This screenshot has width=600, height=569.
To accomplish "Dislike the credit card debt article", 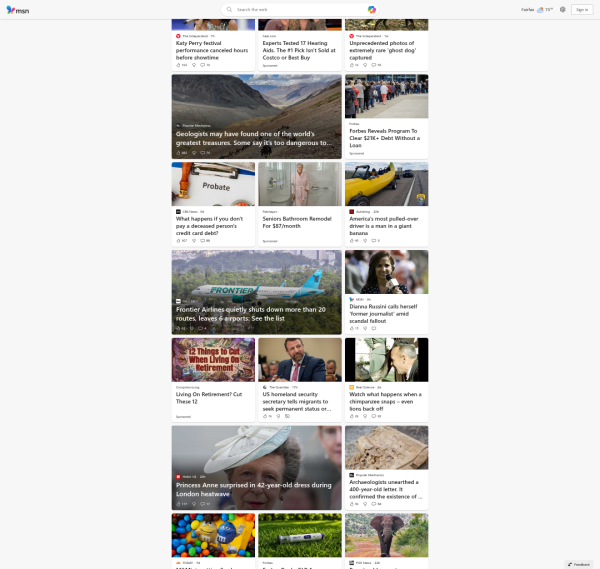I will coord(194,241).
